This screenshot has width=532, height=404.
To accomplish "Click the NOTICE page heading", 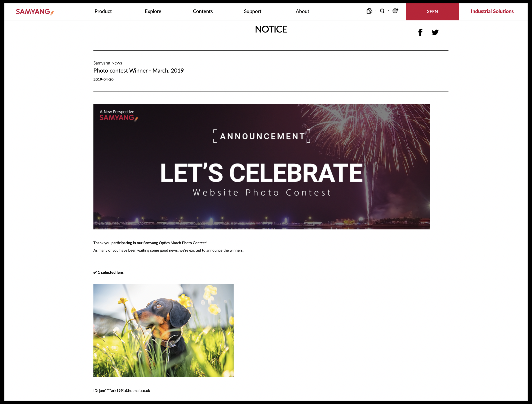I will 271,29.
